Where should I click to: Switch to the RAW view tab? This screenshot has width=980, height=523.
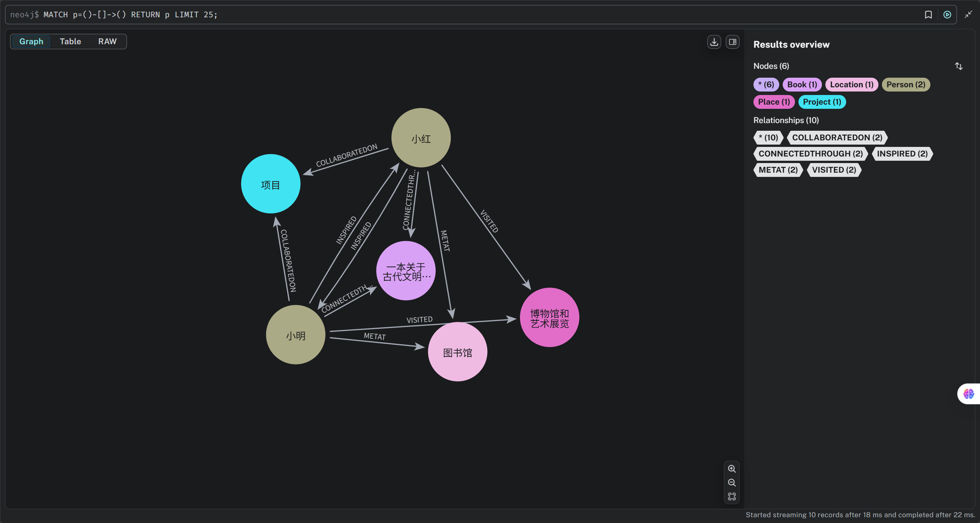click(107, 42)
